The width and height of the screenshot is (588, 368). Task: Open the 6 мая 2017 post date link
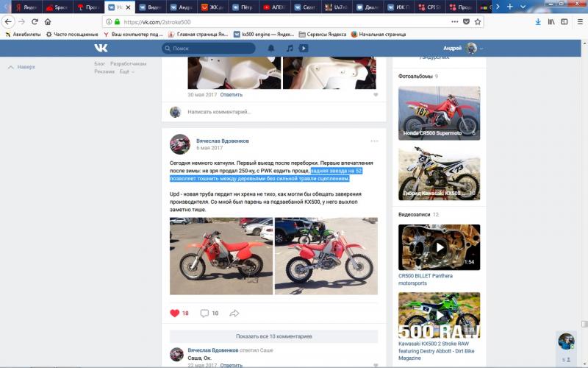[x=209, y=148]
